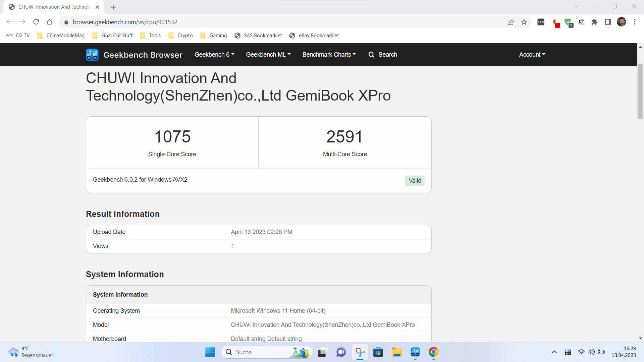This screenshot has width=644, height=362.
Task: Expand the Account dropdown menu
Action: click(532, 55)
